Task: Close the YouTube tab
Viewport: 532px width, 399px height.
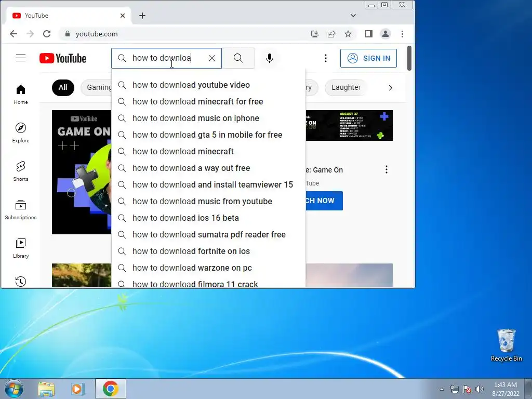Action: pyautogui.click(x=123, y=16)
